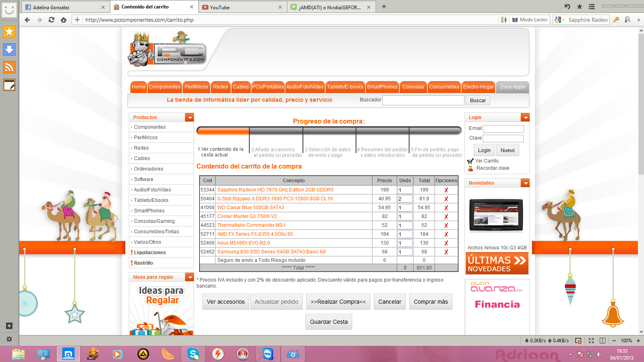This screenshot has height=362, width=644.
Task: Open the Archos Arnova 10c G3 thumbnail
Action: (497, 216)
